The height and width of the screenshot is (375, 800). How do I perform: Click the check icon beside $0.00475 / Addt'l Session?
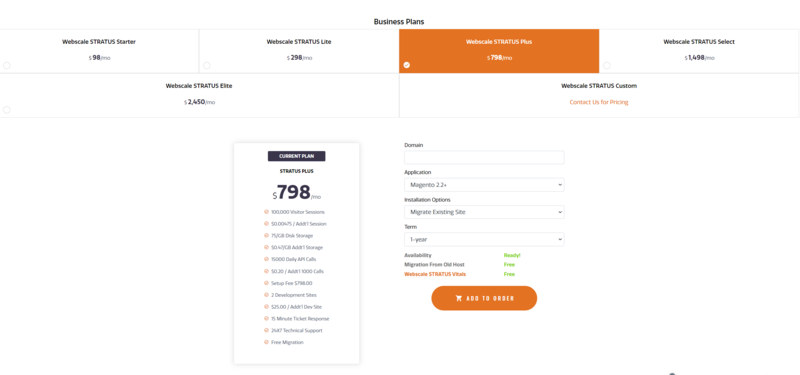coord(266,224)
